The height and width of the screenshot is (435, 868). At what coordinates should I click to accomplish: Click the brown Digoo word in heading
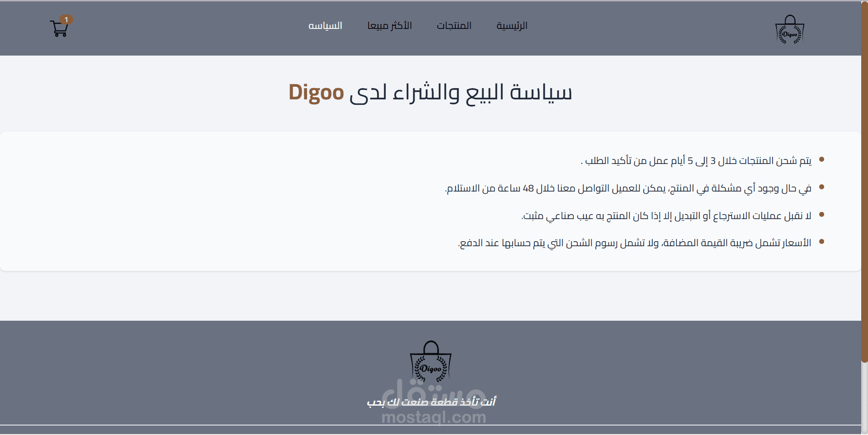coord(316,93)
